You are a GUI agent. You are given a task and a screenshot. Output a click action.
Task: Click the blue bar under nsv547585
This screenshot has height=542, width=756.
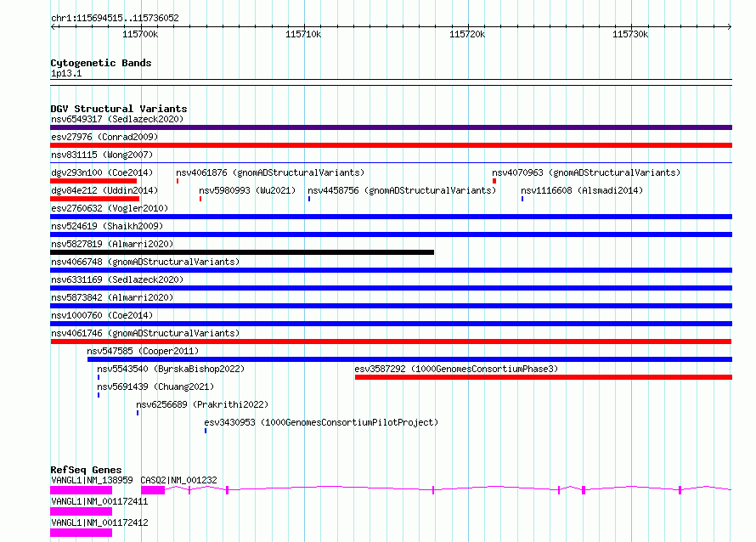(x=409, y=359)
